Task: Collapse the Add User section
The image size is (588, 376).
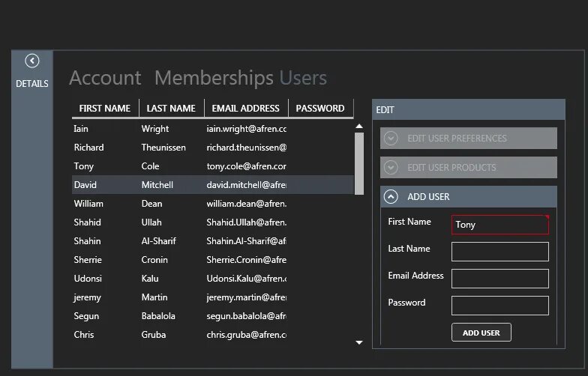Action: (391, 197)
